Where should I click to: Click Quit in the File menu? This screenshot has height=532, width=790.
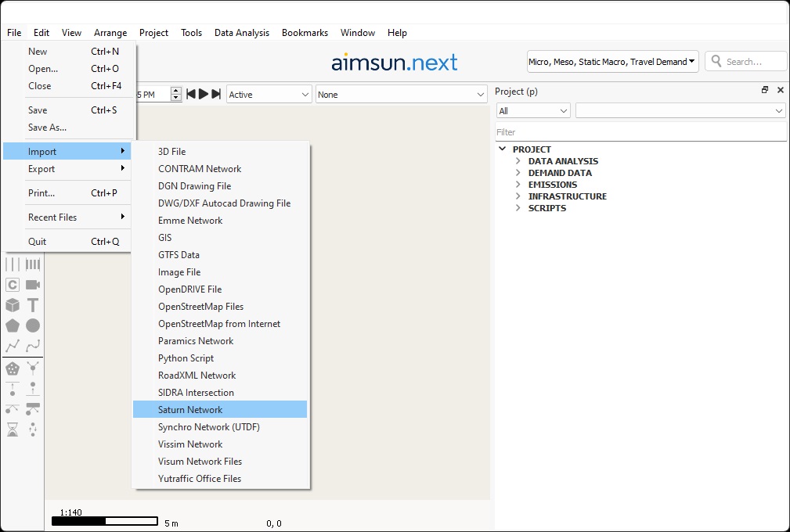click(67, 241)
